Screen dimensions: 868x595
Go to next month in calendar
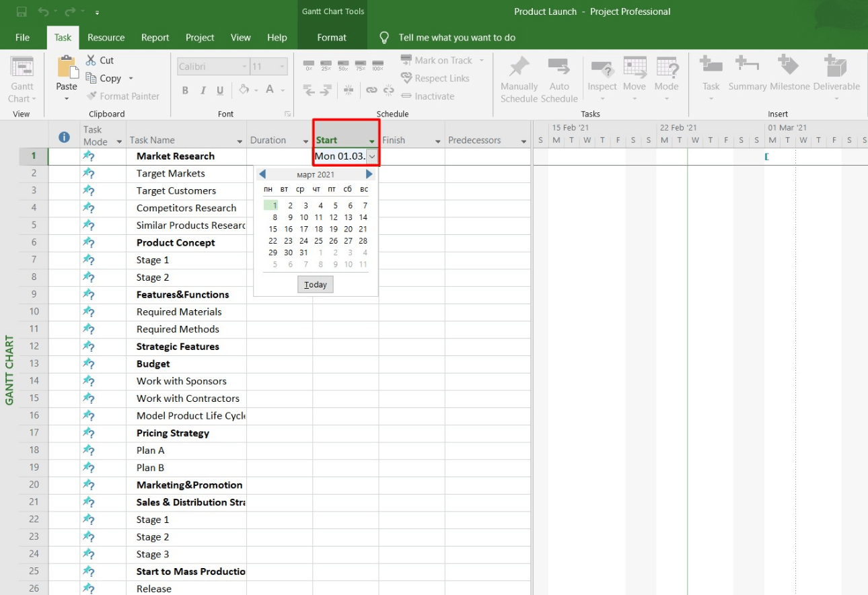point(369,174)
